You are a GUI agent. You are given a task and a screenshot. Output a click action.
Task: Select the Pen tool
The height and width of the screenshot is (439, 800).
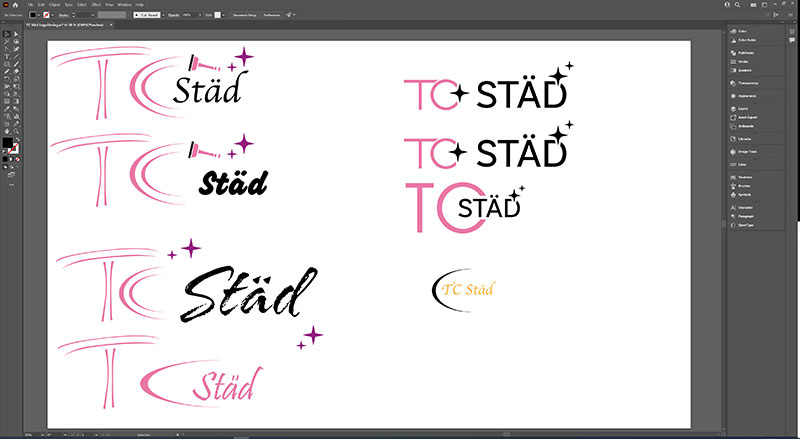7,48
